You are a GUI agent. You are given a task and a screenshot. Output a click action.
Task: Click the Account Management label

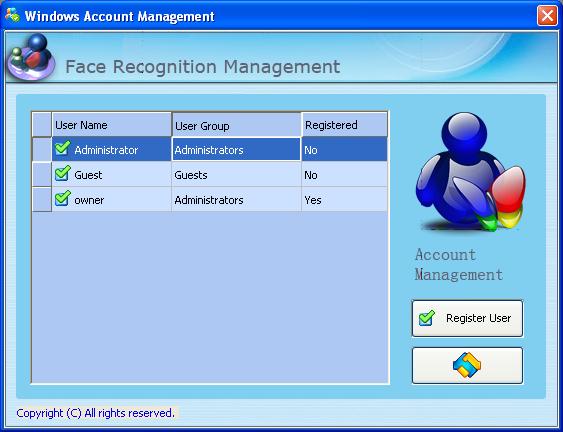click(x=459, y=265)
